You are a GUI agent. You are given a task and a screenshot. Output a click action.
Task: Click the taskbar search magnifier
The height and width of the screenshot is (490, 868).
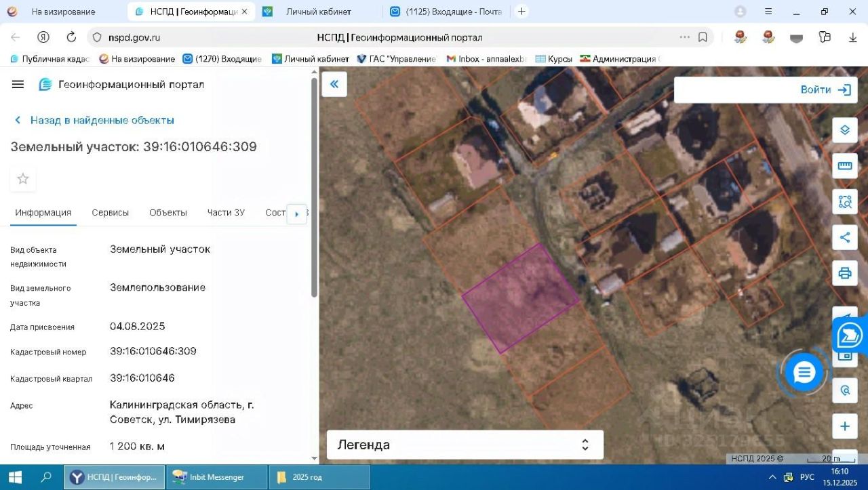click(x=46, y=477)
